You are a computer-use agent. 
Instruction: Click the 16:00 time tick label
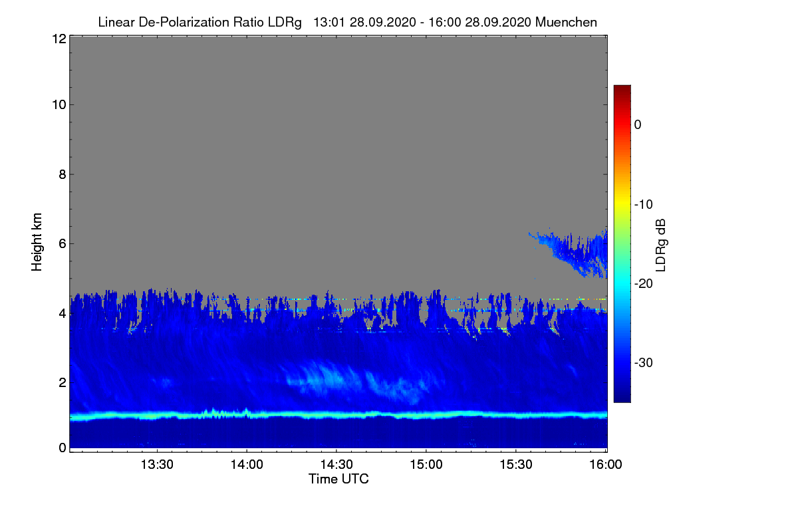[x=605, y=465]
